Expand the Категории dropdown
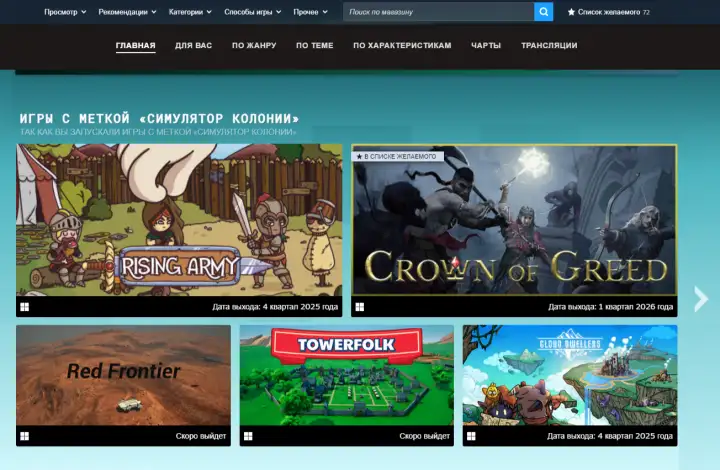Image resolution: width=720 pixels, height=470 pixels. click(190, 12)
